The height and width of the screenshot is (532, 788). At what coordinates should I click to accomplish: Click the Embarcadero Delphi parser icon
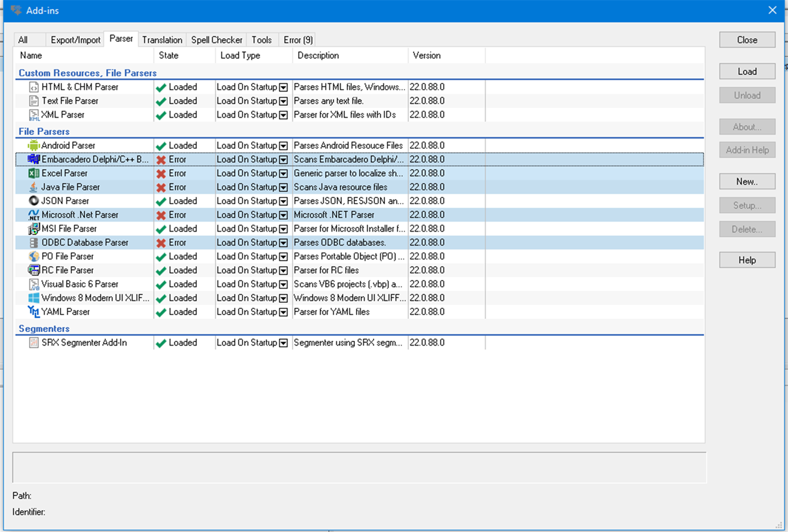34,159
